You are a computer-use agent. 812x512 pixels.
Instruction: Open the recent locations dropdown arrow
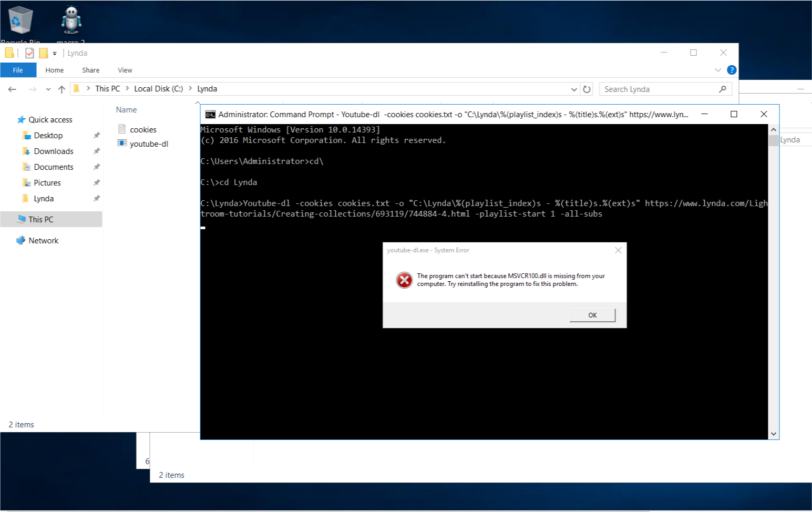point(48,89)
